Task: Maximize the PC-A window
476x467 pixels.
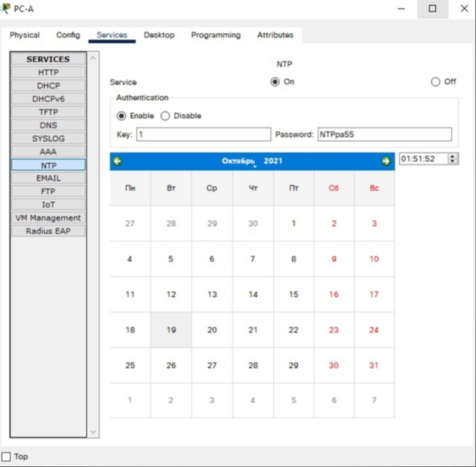Action: click(x=432, y=9)
